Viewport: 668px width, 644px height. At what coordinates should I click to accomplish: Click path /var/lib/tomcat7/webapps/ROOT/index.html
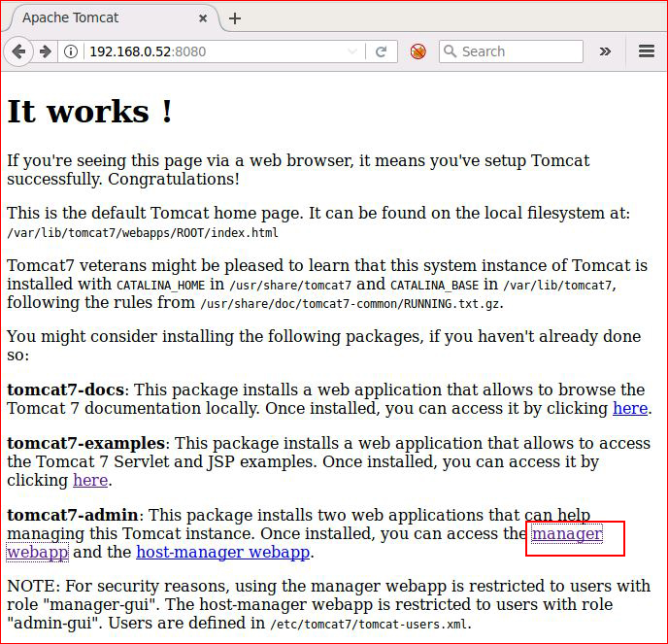pyautogui.click(x=143, y=233)
